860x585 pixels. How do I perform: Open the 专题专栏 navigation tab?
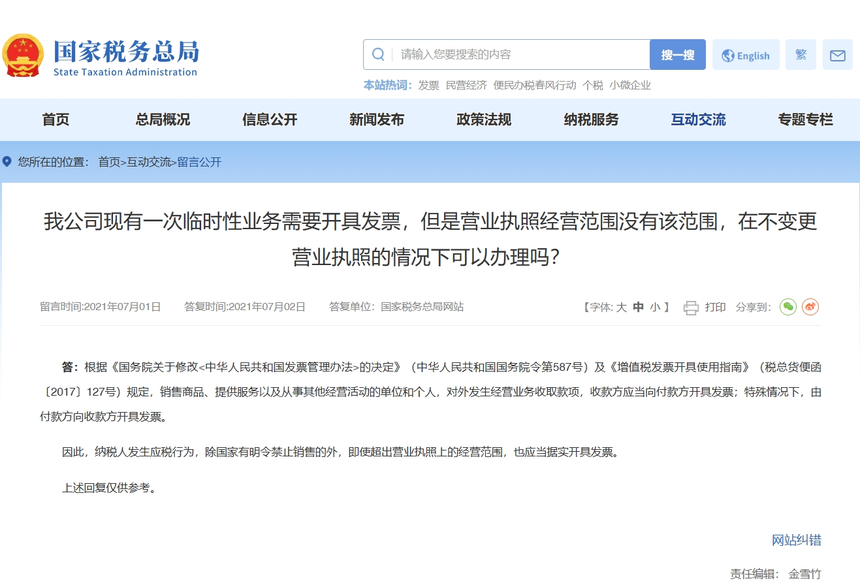[x=805, y=120]
